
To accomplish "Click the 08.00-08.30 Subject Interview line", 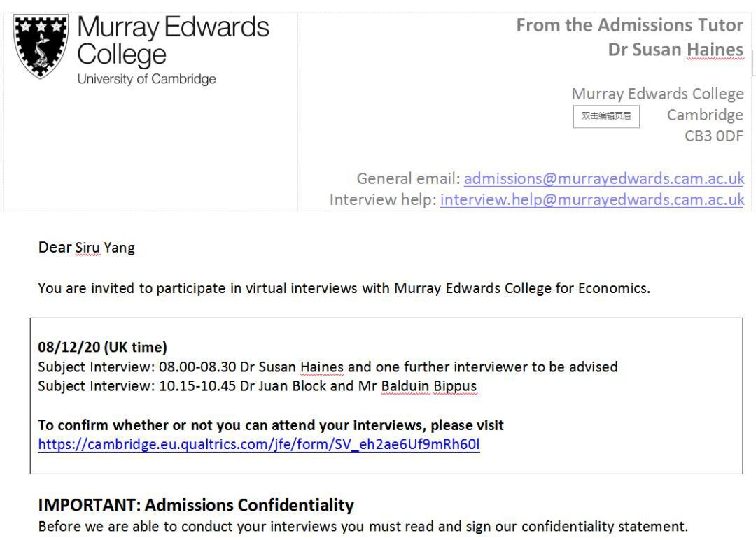I will 328,367.
